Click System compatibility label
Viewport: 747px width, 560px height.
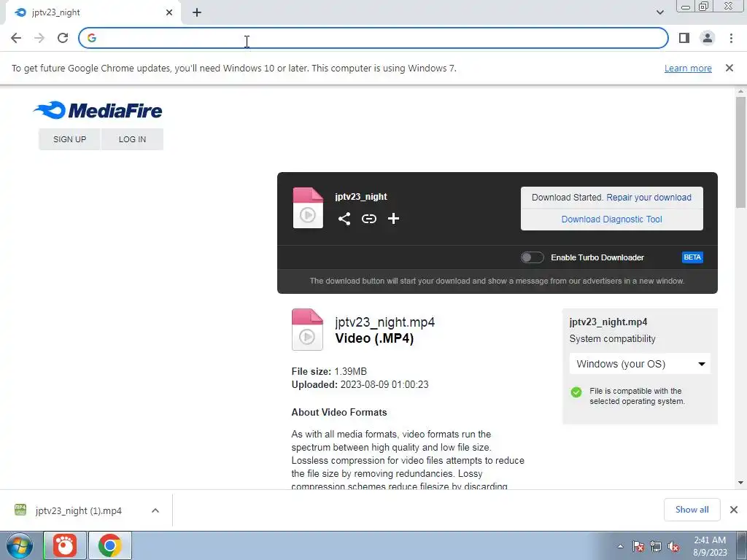pyautogui.click(x=612, y=339)
